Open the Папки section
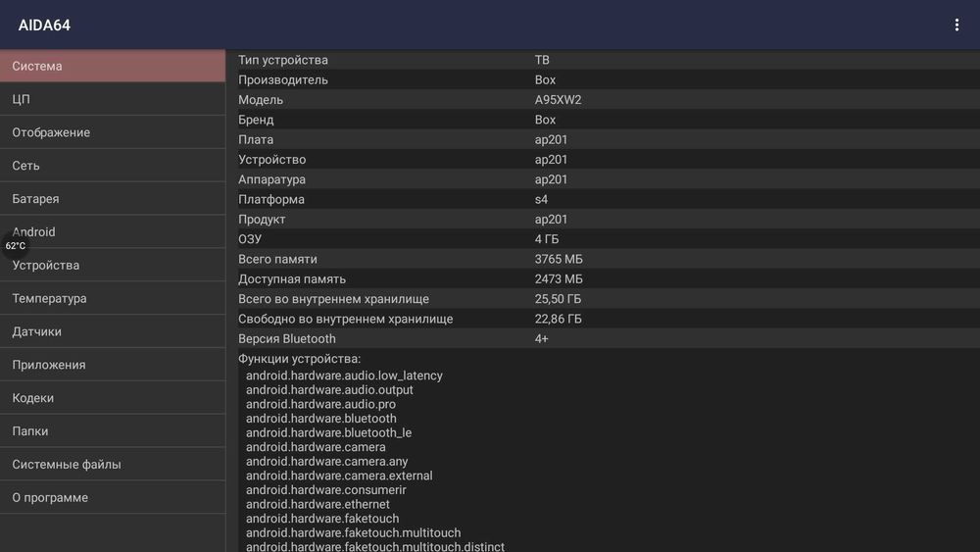This screenshot has height=552, width=980. click(113, 430)
